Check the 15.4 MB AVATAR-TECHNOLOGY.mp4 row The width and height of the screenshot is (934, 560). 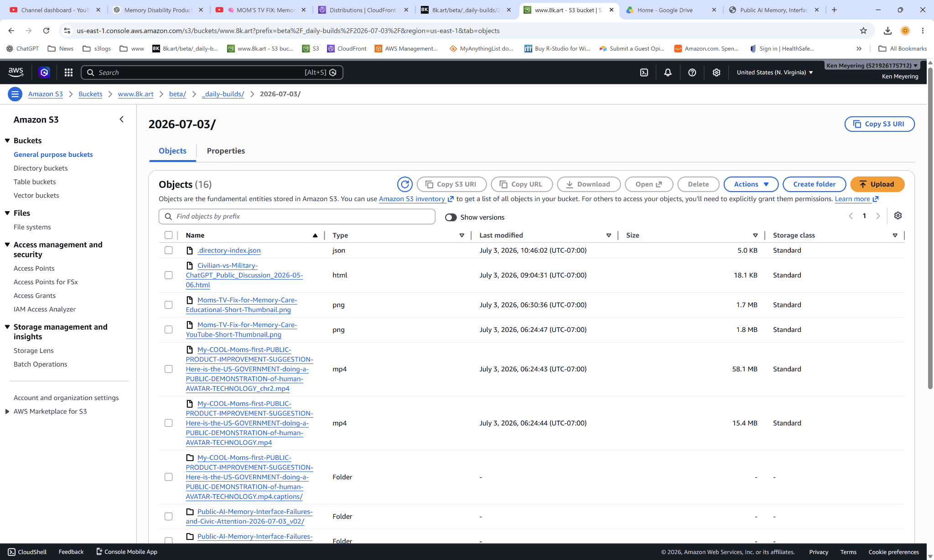click(x=168, y=423)
